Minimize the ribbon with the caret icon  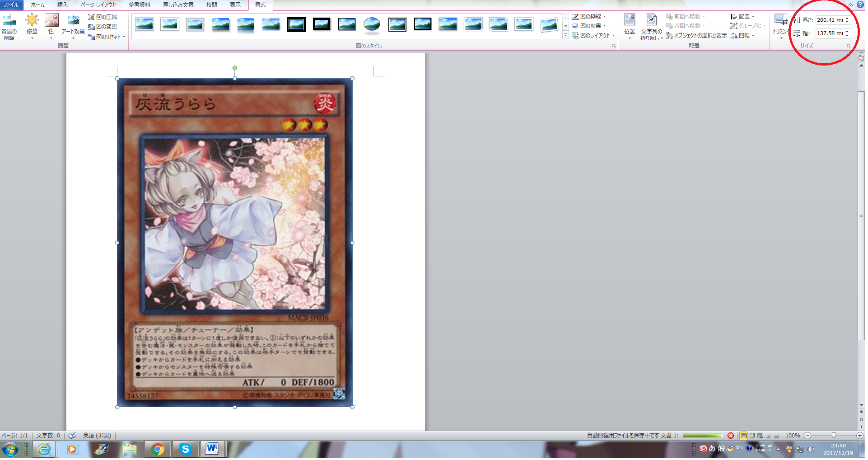tap(850, 5)
